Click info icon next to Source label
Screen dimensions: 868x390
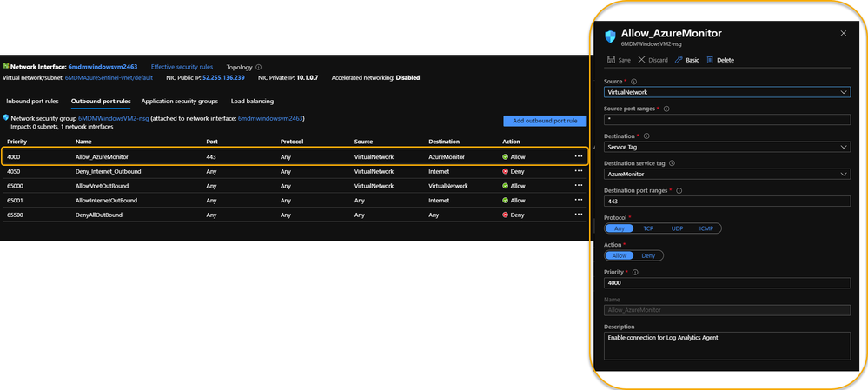(x=633, y=82)
